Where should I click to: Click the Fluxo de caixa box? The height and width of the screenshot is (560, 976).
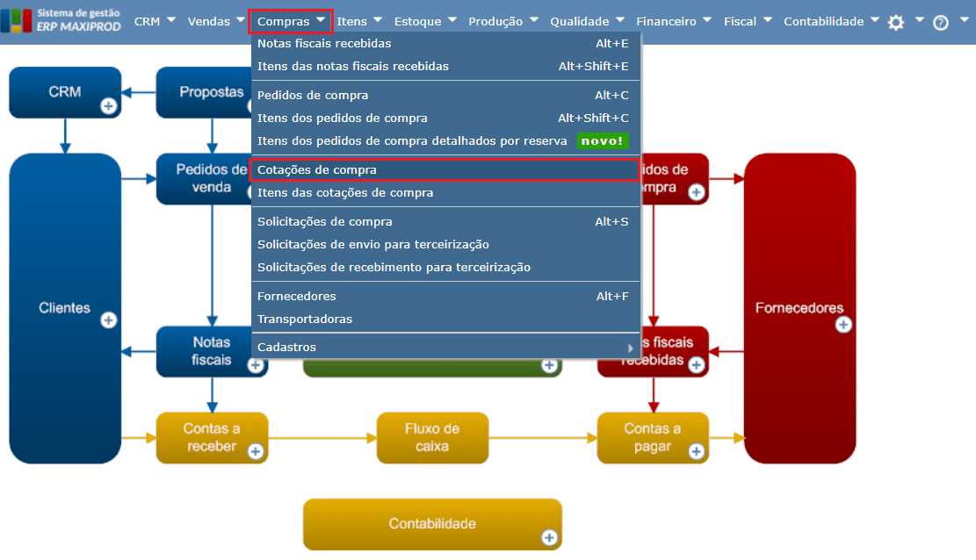[432, 437]
